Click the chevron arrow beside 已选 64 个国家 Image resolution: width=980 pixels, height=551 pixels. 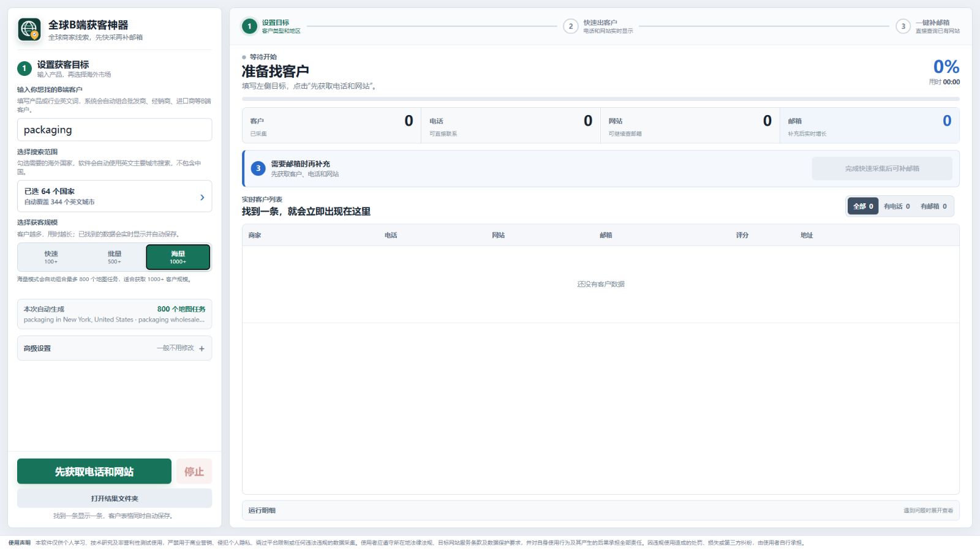[202, 197]
